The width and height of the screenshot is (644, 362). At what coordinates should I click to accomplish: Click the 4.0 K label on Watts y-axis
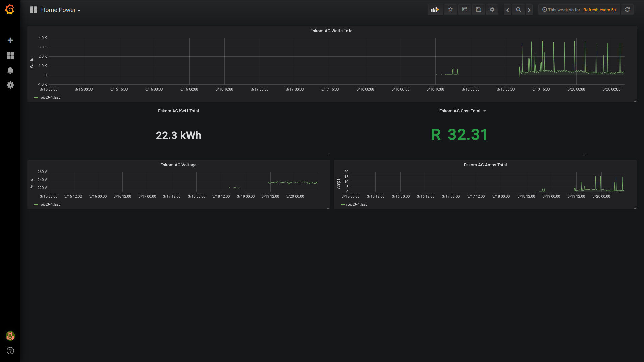[x=43, y=38]
